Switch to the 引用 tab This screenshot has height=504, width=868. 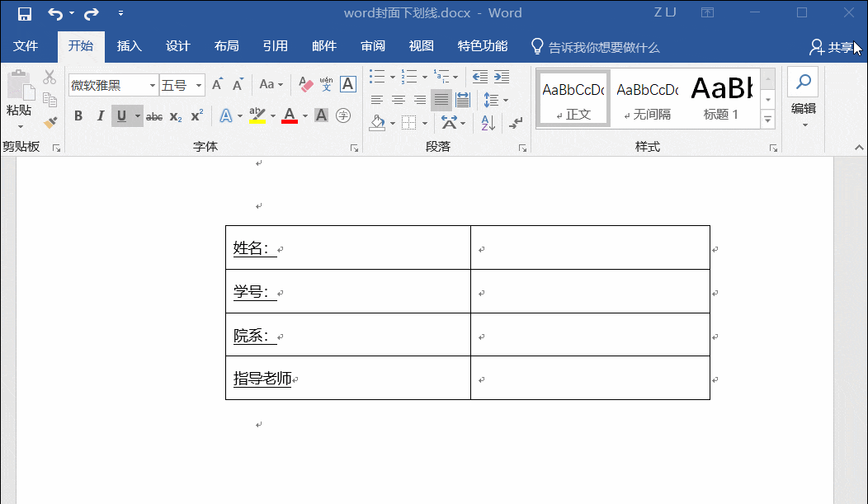275,46
